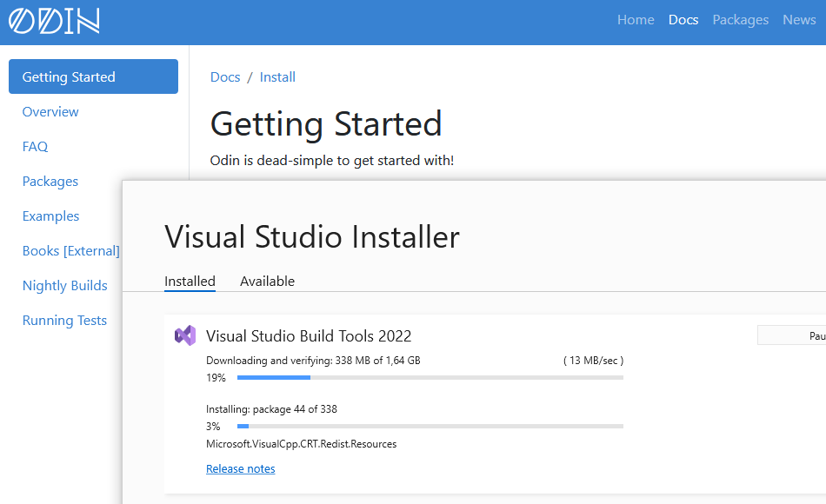Switch to the Installed tab
Viewport: 826px width, 504px height.
click(x=190, y=281)
